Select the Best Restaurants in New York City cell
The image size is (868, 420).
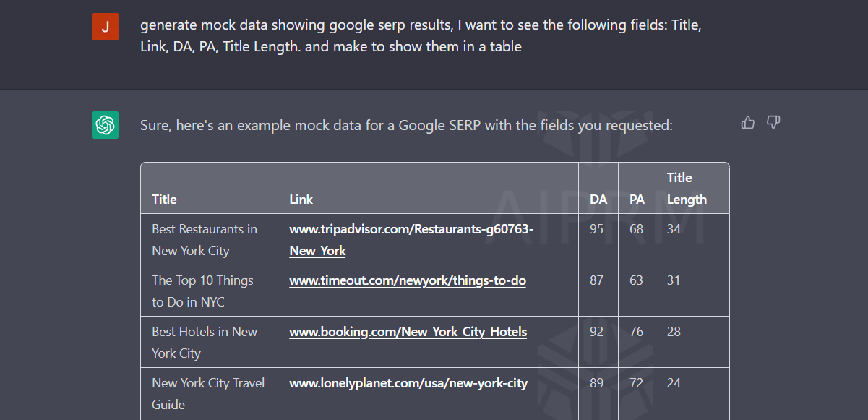pos(209,239)
